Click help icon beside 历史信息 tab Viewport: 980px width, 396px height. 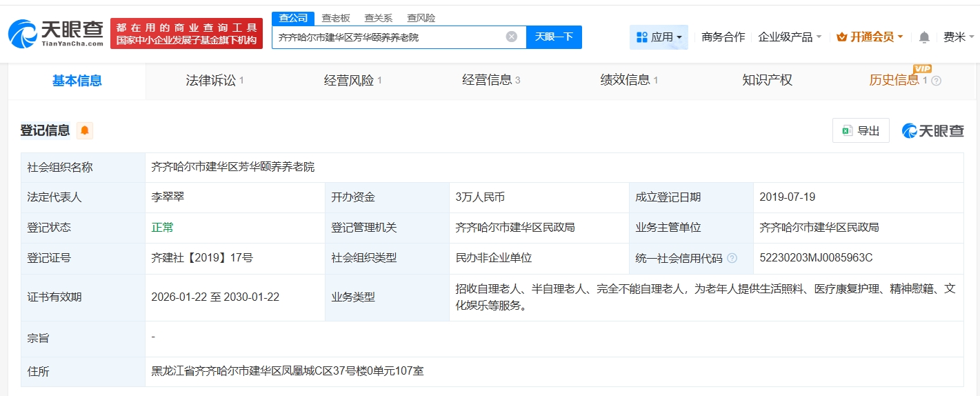[x=936, y=81]
